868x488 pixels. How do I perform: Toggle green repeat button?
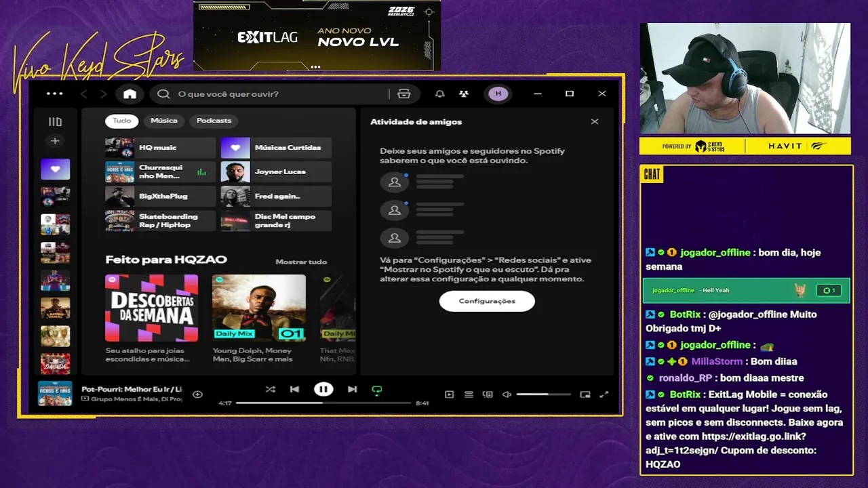tap(376, 390)
